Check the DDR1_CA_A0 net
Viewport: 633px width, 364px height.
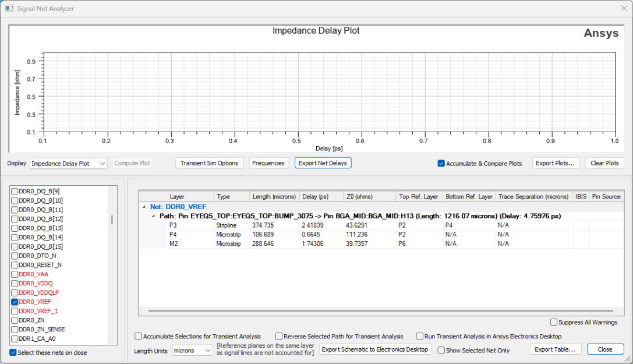(14, 338)
